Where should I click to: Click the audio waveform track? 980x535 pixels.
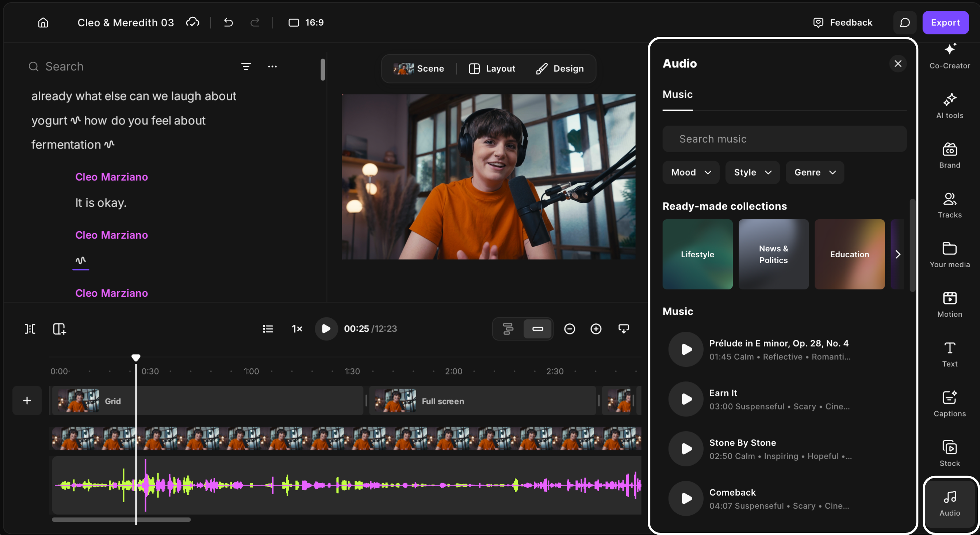click(x=346, y=485)
